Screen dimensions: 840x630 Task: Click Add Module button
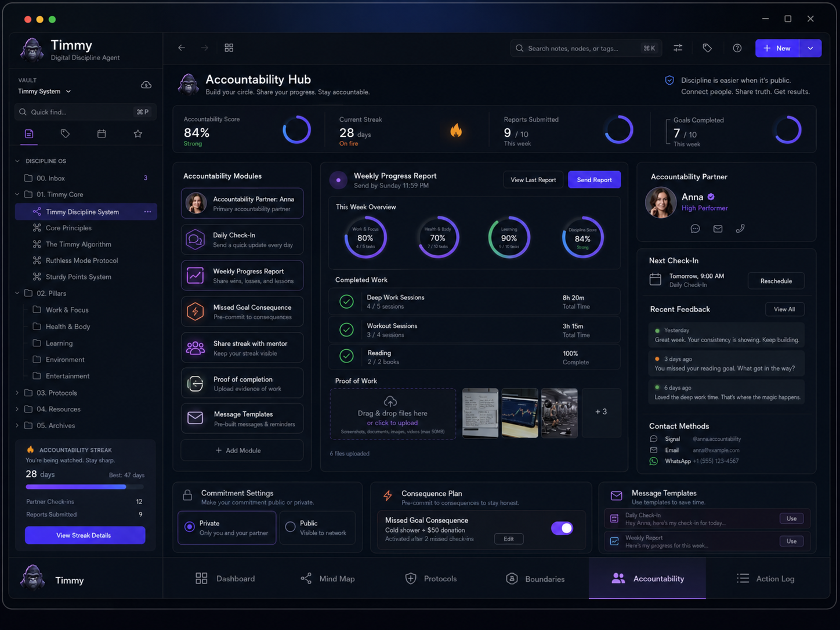point(242,450)
